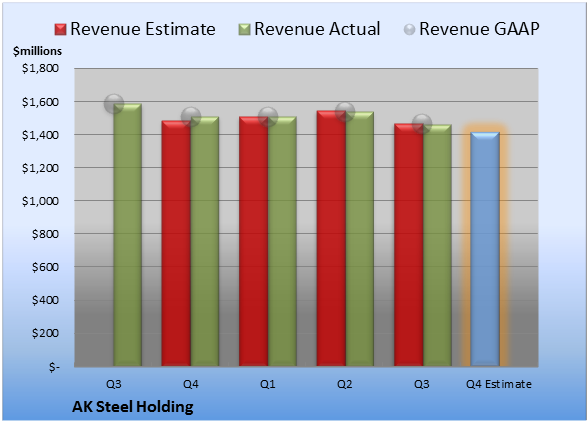Click the '$200' y-axis value
Screen dimensions: 588x422
[x=45, y=333]
